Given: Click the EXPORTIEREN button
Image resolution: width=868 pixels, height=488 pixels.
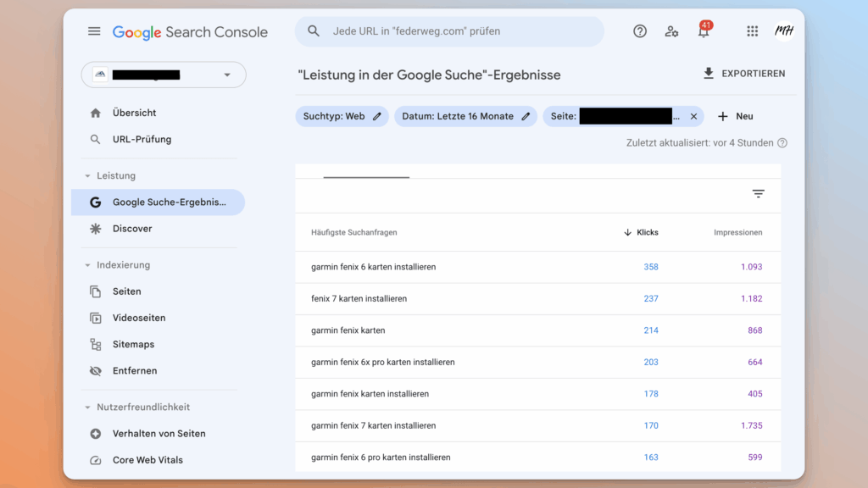Looking at the screenshot, I should [744, 74].
